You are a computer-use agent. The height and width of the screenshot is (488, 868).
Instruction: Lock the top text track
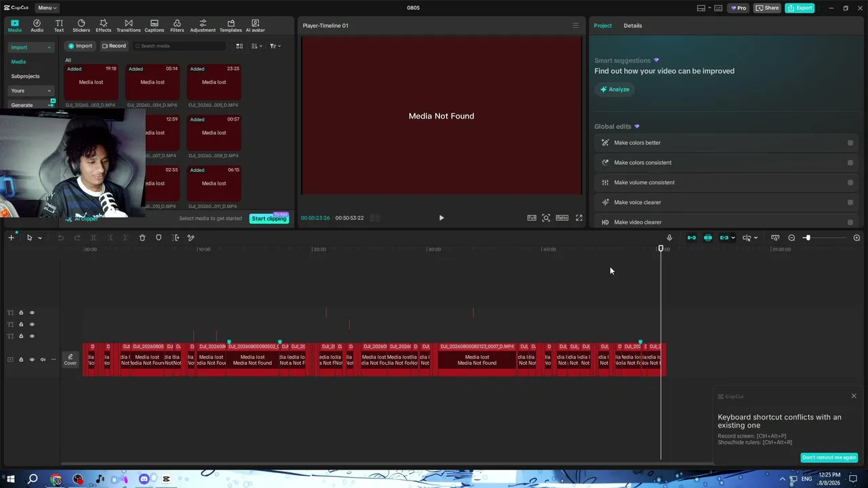click(x=21, y=312)
